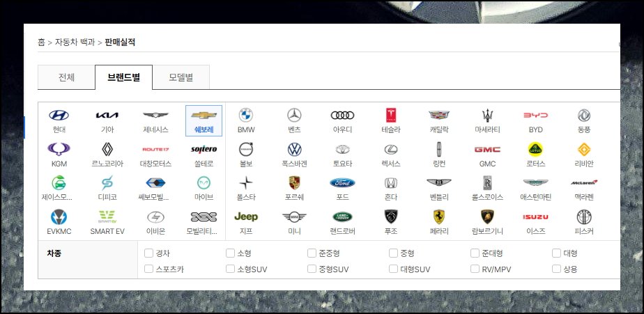Enable the 중형 checkbox

point(393,253)
